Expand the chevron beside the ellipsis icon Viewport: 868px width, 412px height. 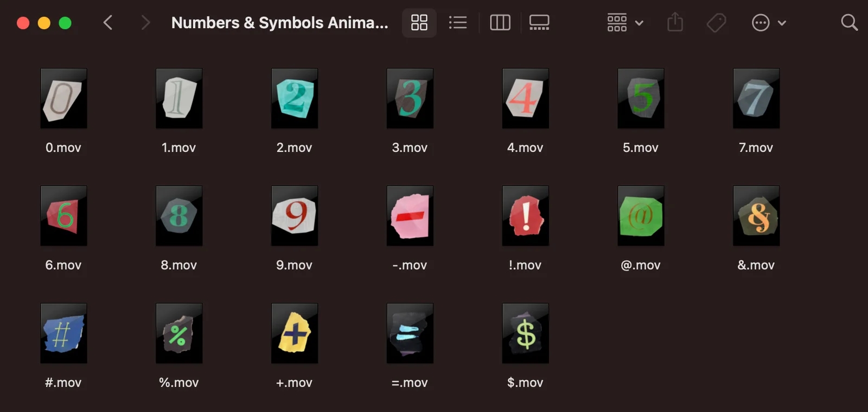[782, 23]
